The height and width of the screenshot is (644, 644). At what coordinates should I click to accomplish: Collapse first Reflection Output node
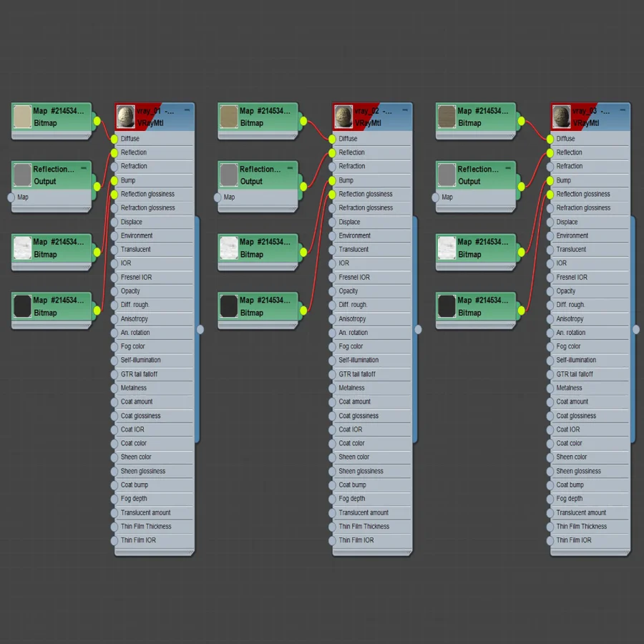pos(84,168)
